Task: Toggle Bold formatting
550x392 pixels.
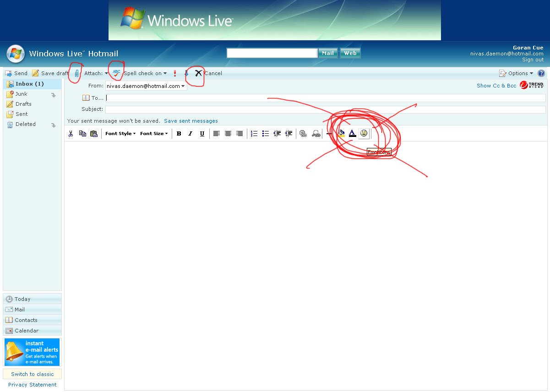Action: [179, 134]
